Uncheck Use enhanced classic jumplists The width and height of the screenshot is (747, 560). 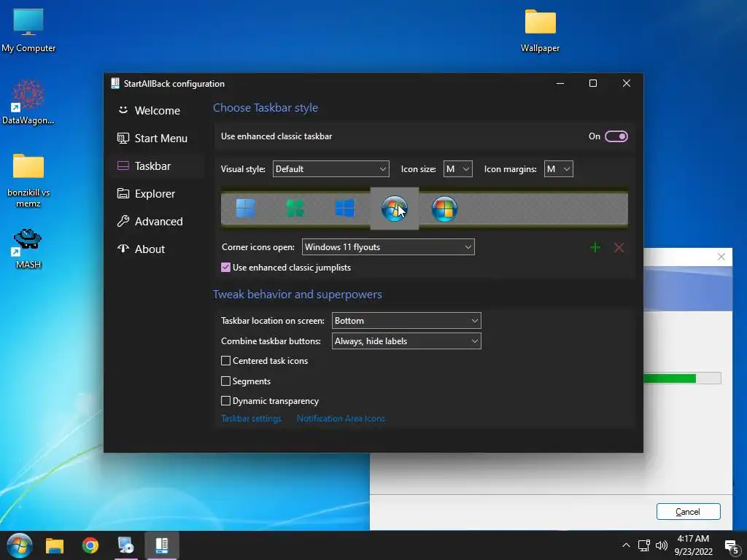pyautogui.click(x=226, y=268)
